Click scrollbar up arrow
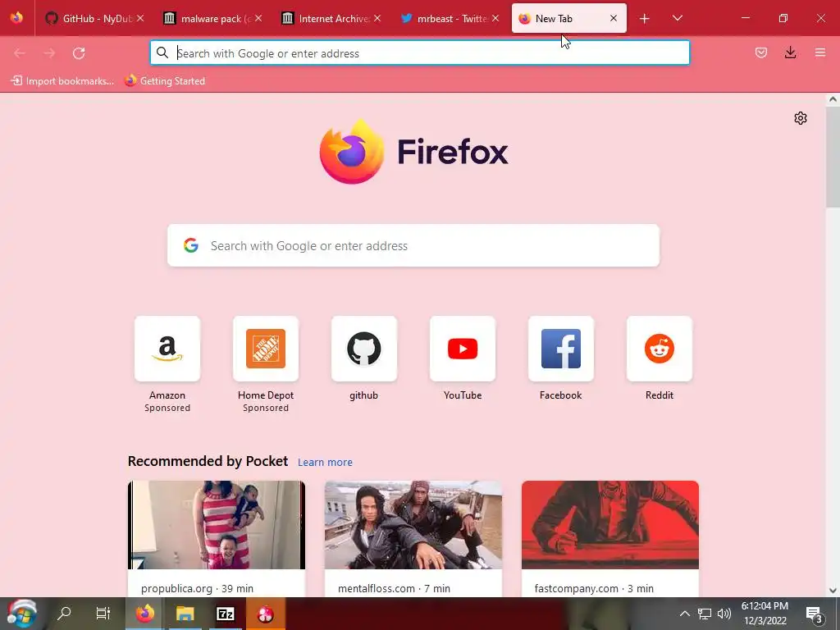This screenshot has width=840, height=630. [x=833, y=98]
